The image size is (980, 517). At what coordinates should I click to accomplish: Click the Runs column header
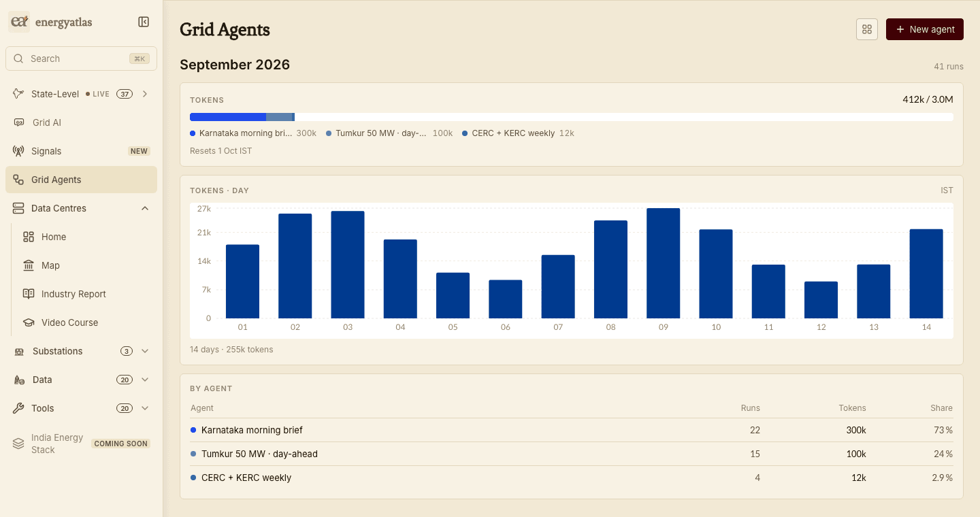pyautogui.click(x=751, y=408)
